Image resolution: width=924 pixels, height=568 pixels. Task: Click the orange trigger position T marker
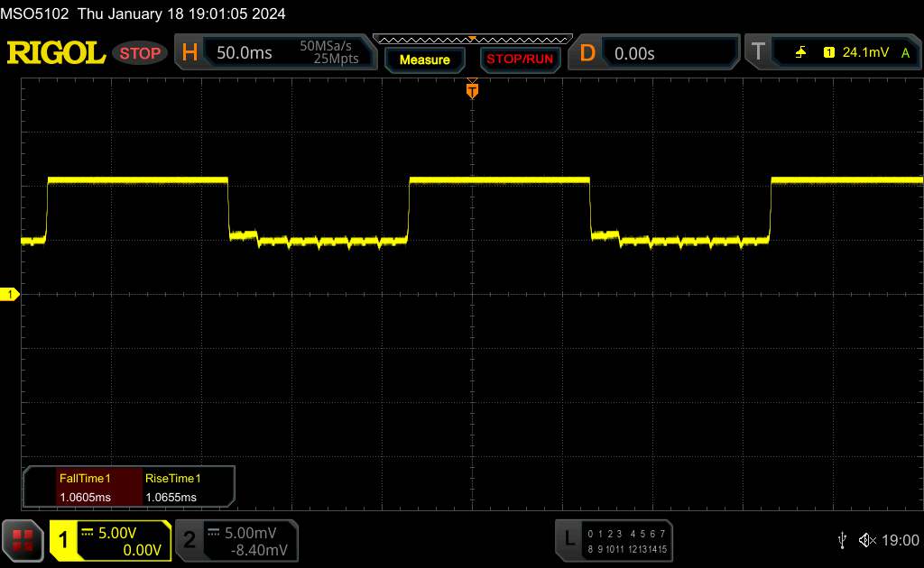[472, 90]
